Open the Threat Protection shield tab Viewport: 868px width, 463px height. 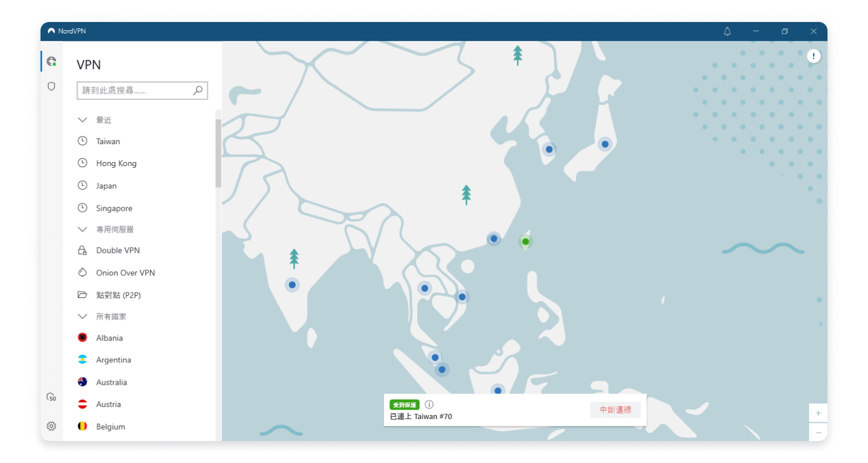tap(52, 86)
